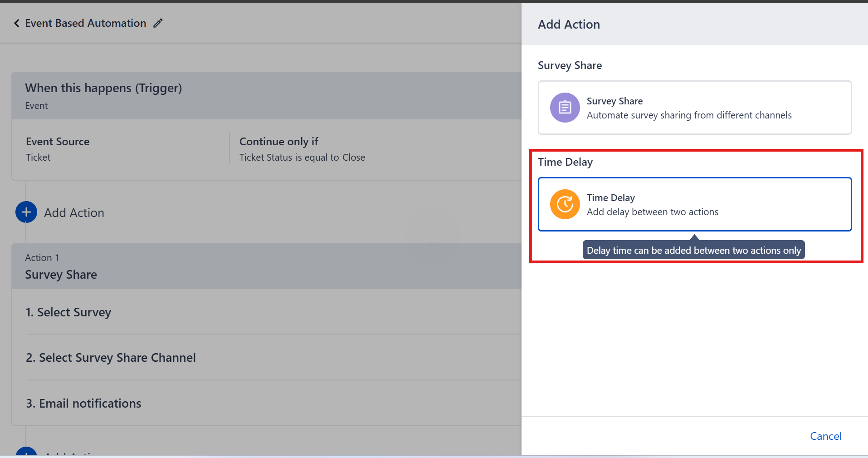Click 'Ticket Status is equal to Close' condition
Image resolution: width=868 pixels, height=458 pixels.
tap(302, 158)
